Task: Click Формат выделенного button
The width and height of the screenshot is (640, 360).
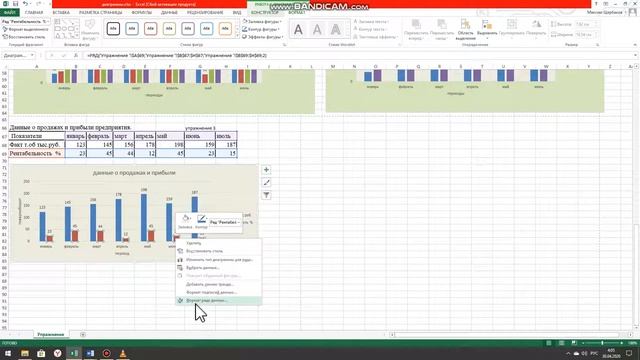Action: click(x=25, y=29)
